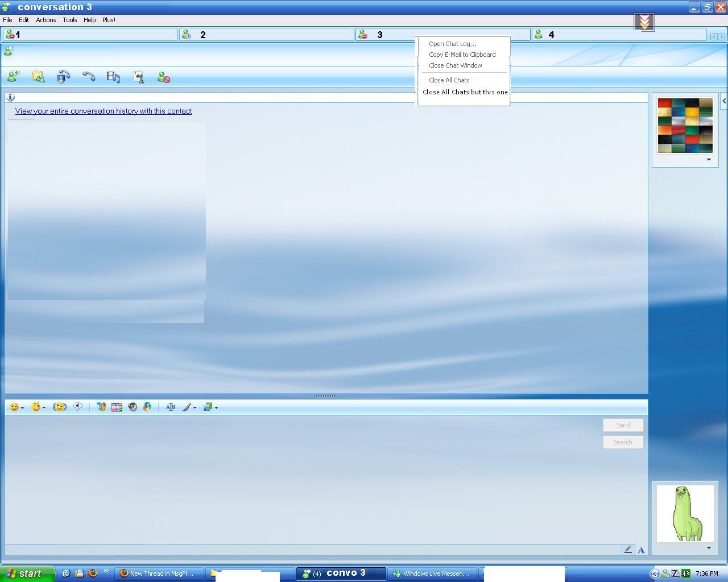Screen dimensions: 728x582
Task: Toggle handwriting input mode pen icon
Action: tap(628, 550)
